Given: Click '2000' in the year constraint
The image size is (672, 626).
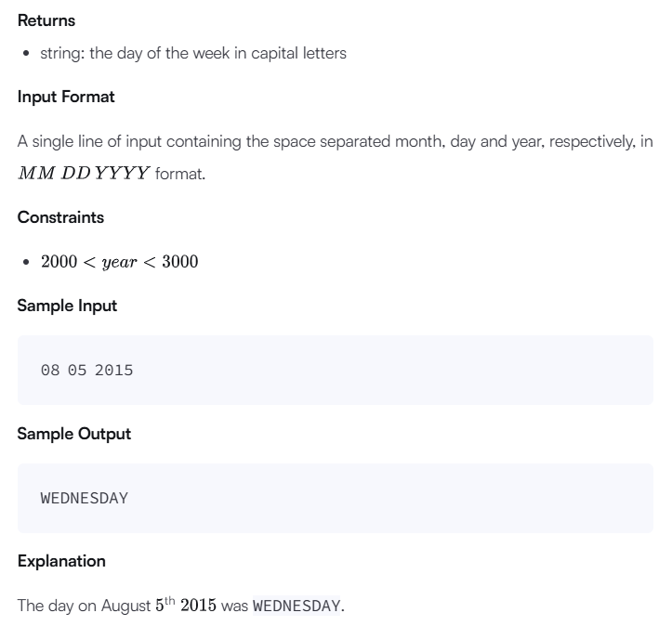Looking at the screenshot, I should 59,262.
